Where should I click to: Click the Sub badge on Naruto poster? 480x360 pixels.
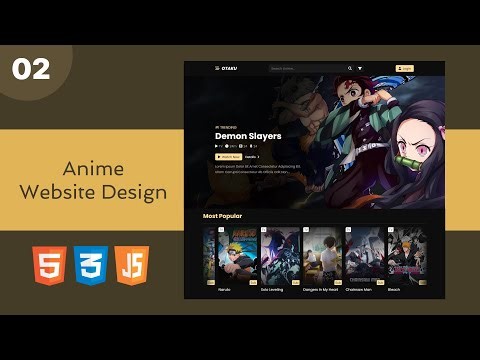[253, 282]
